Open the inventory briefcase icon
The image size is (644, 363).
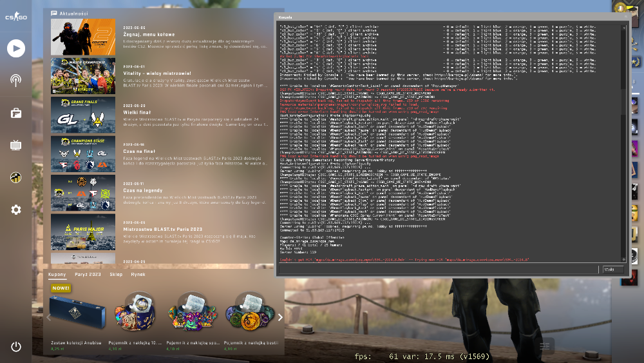16,113
